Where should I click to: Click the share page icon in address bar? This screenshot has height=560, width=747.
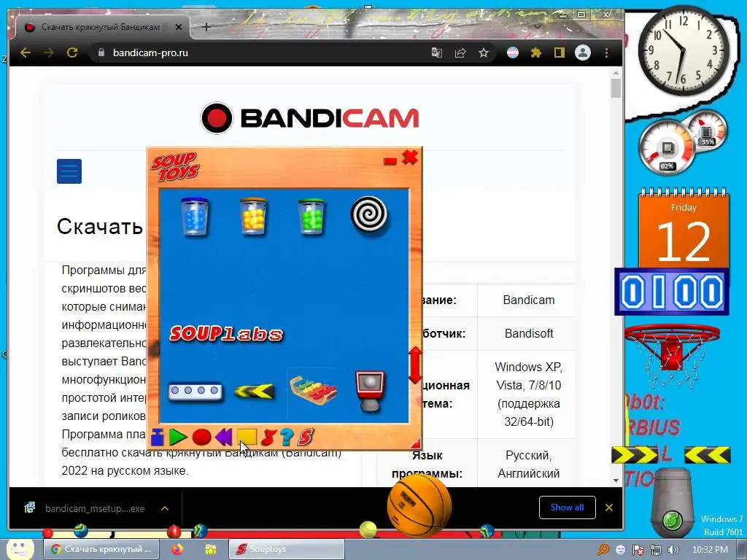tap(460, 52)
